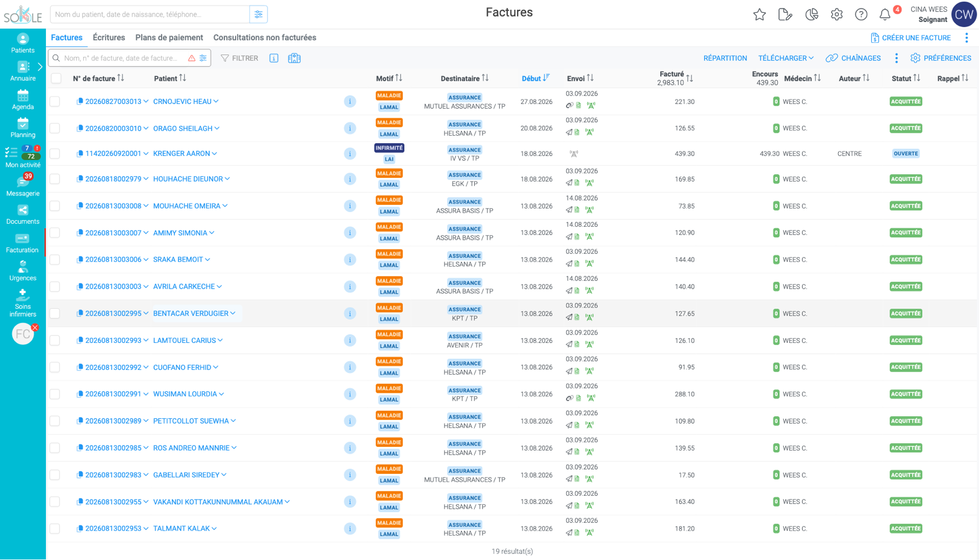Image resolution: width=979 pixels, height=560 pixels.
Task: Expand the BENTACAR VERDUGIER patient chevron
Action: tap(233, 314)
